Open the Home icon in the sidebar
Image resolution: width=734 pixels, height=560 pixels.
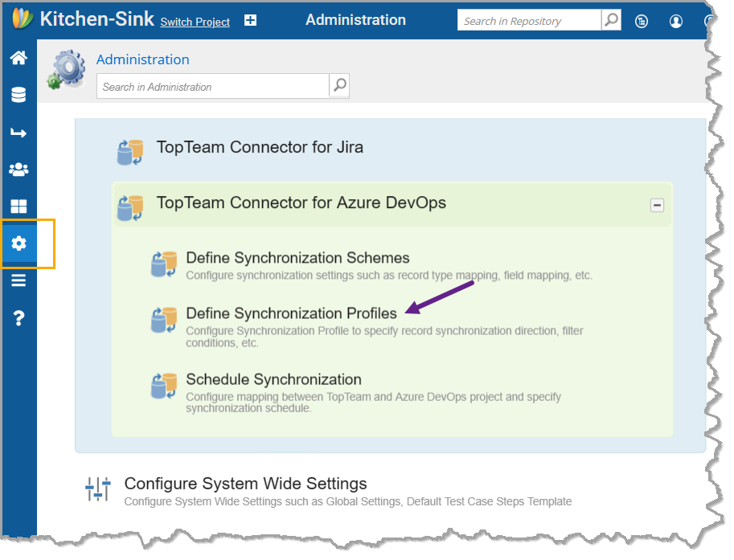[x=18, y=58]
